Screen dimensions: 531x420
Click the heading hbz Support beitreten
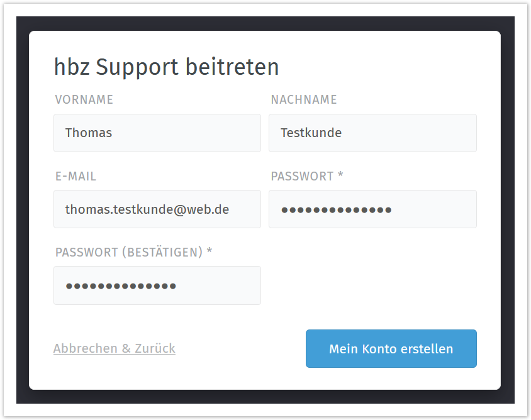click(167, 67)
